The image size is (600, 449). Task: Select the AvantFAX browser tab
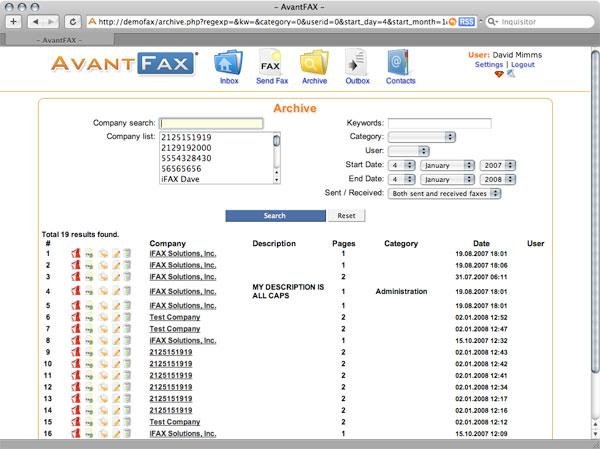pos(59,40)
